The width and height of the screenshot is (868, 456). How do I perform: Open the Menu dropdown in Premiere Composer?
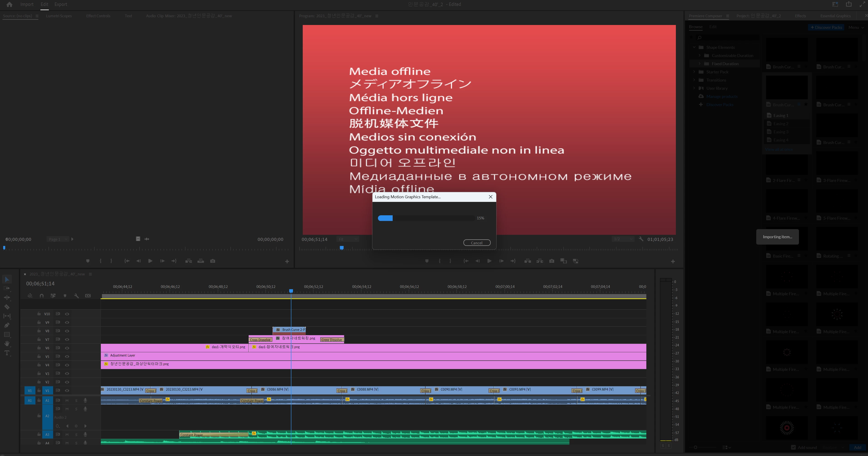pos(856,27)
